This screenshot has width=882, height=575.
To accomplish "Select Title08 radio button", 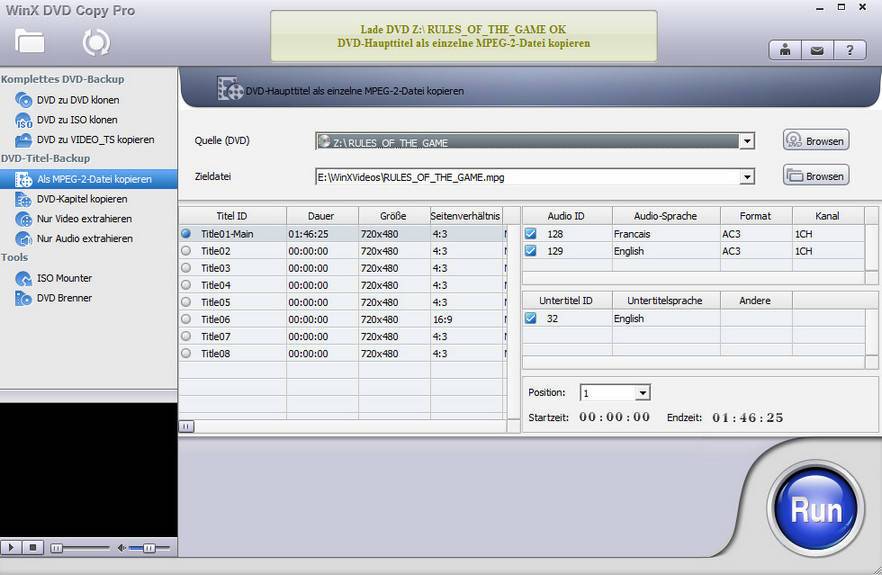I will tap(186, 353).
